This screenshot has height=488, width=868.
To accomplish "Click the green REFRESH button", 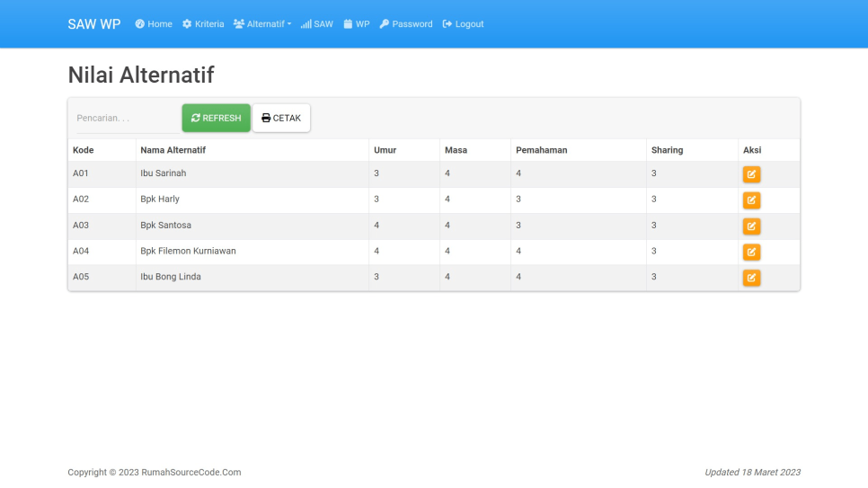I will coord(216,118).
